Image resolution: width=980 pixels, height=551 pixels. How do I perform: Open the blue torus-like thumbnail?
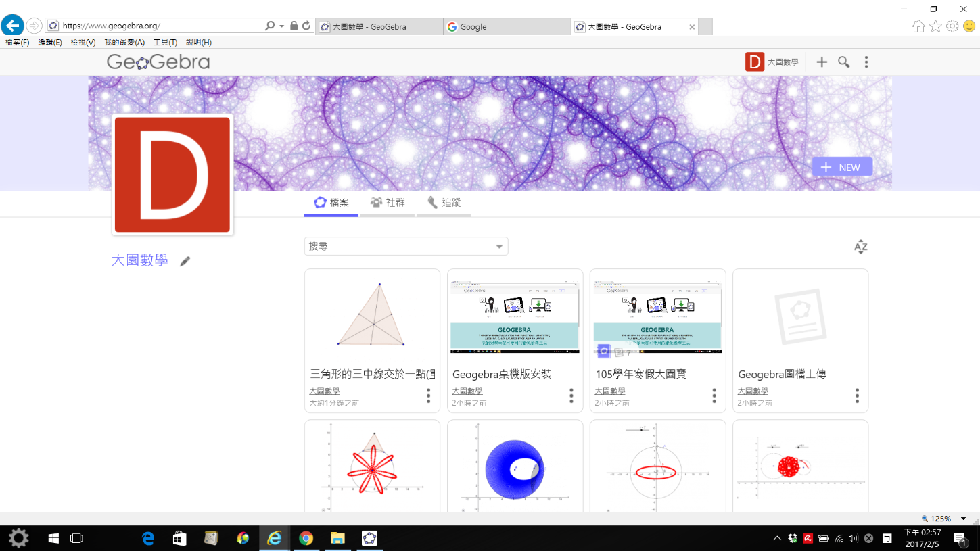515,466
